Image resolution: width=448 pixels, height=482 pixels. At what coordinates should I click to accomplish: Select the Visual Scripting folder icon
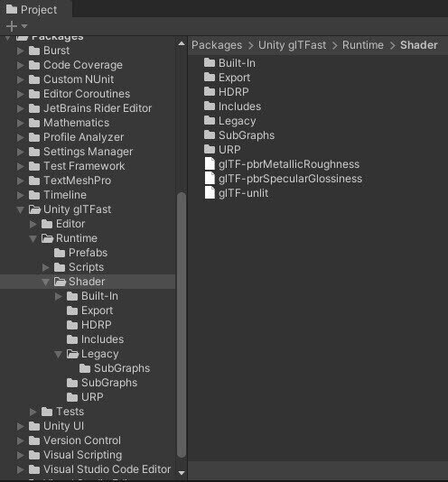pos(34,455)
